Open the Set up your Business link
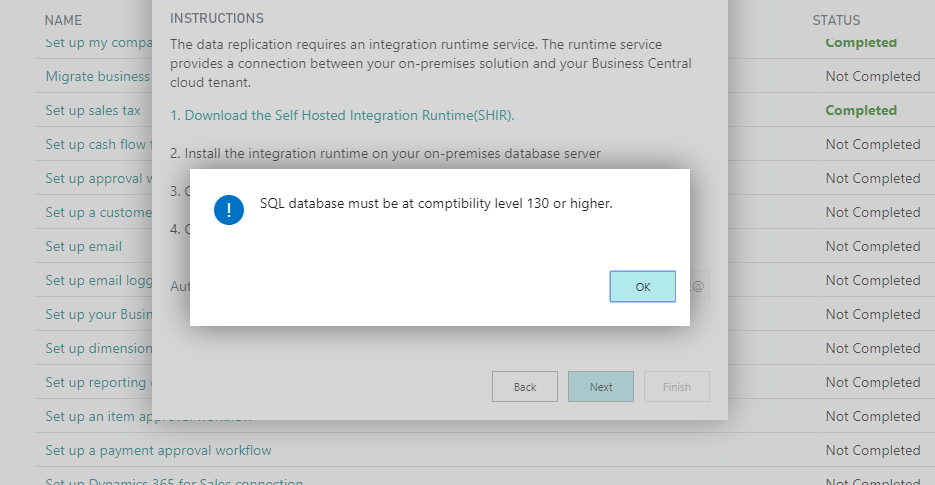935x485 pixels. (98, 314)
